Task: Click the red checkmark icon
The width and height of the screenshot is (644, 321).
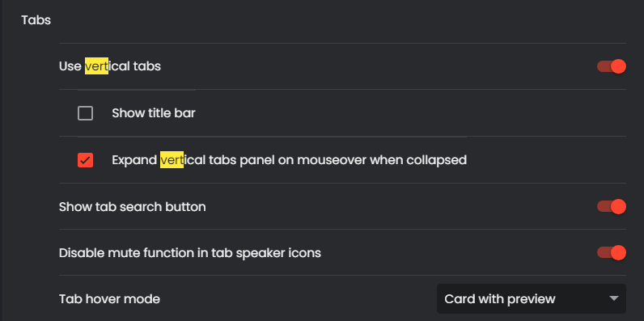Action: (86, 160)
